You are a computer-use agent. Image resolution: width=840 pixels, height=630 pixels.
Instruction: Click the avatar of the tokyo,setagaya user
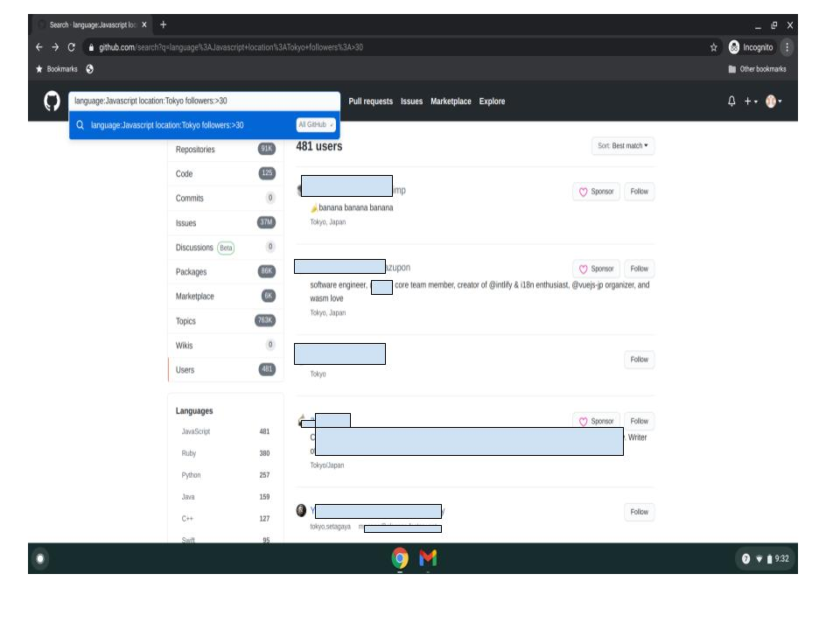tap(301, 510)
